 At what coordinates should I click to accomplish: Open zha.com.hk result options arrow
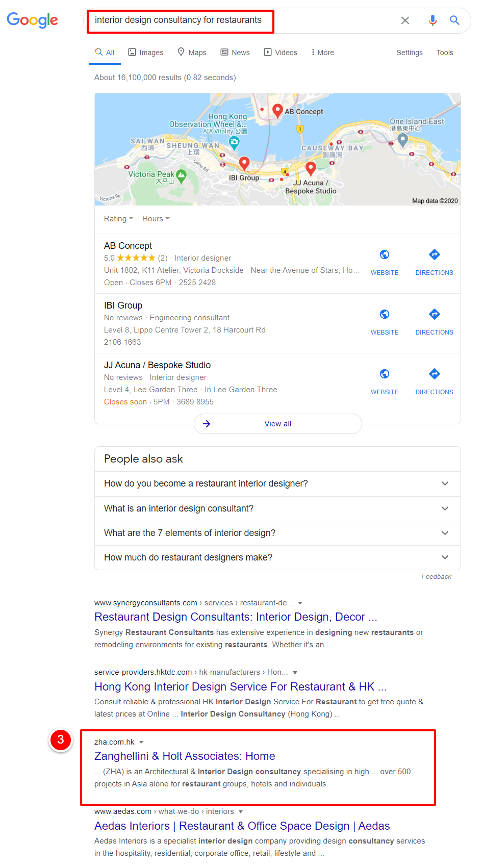141,743
